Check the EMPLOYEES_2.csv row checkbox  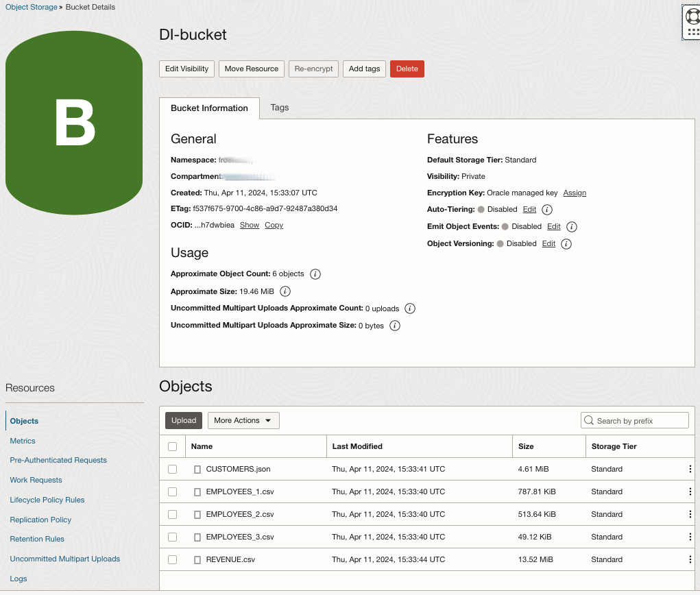point(172,514)
